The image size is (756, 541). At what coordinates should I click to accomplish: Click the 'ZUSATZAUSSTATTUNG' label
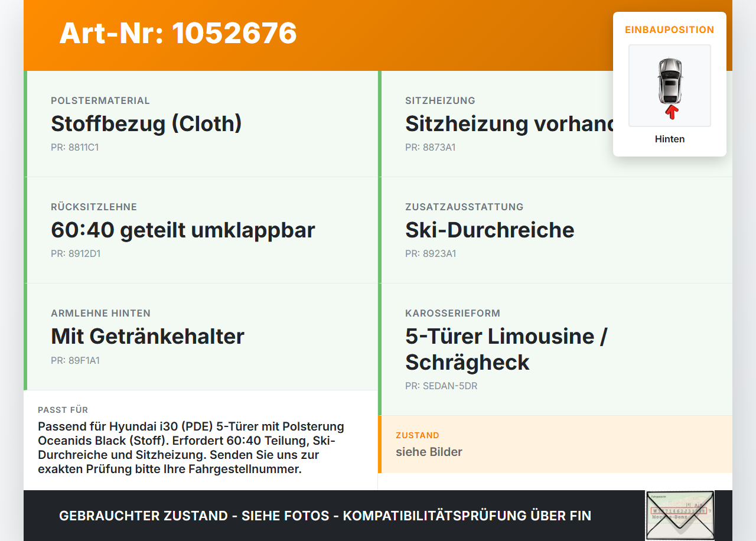click(464, 207)
